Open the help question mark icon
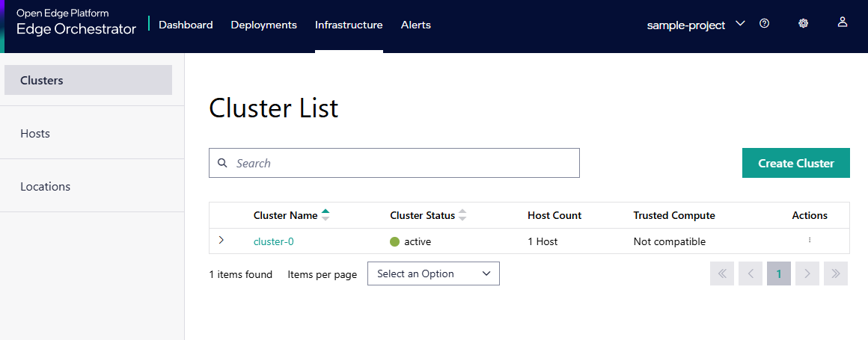 coord(764,23)
